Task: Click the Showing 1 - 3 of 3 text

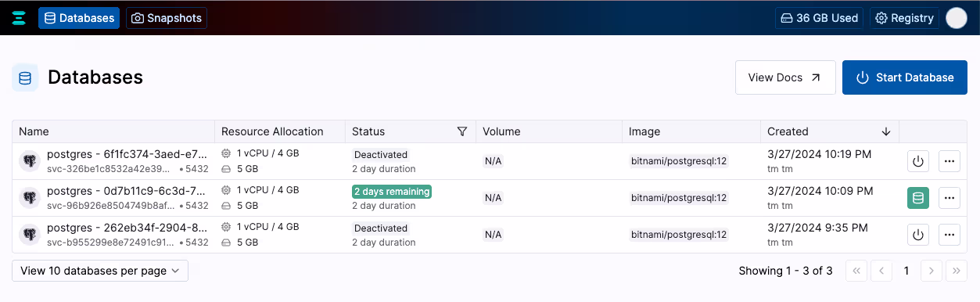Action: (785, 271)
